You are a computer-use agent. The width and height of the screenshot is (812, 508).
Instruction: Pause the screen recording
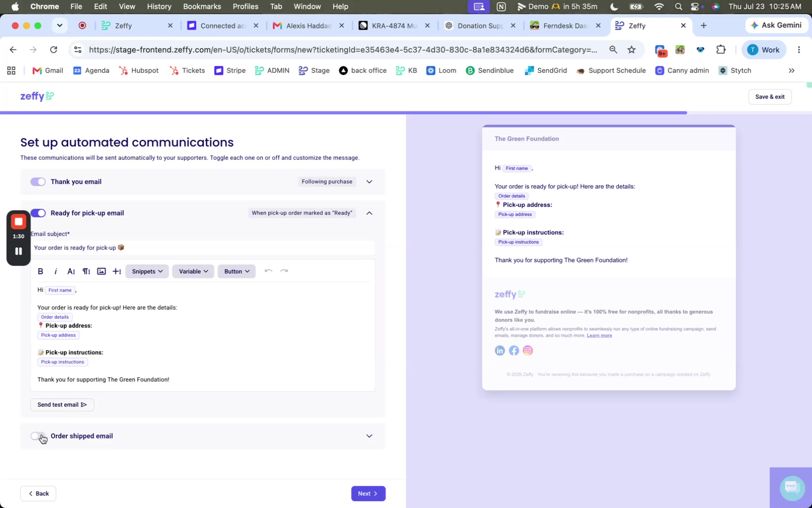tap(19, 251)
